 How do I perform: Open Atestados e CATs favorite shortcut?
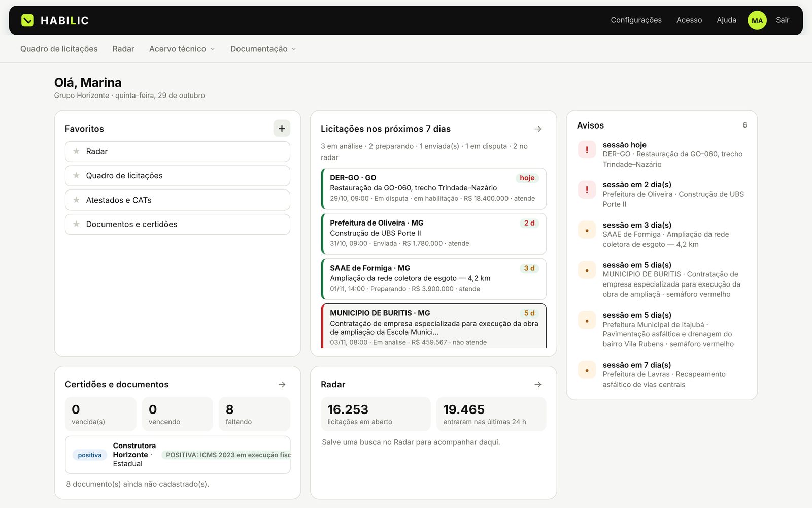tap(178, 200)
